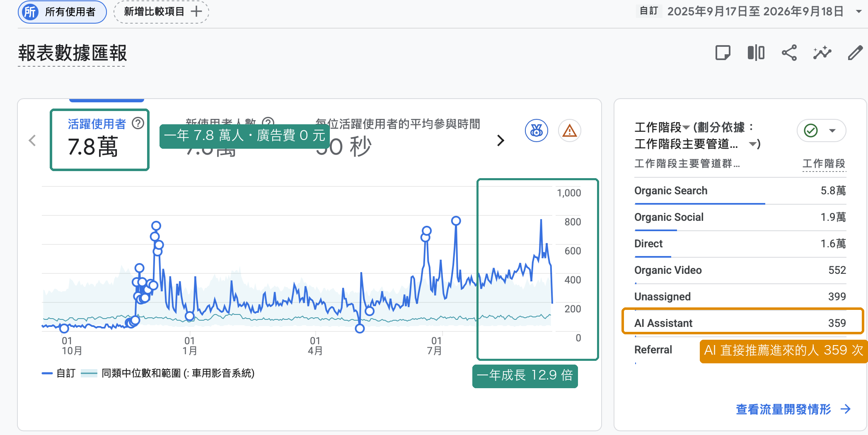Click plus icon in 新增比較項目
This screenshot has height=435, width=868.
click(196, 12)
